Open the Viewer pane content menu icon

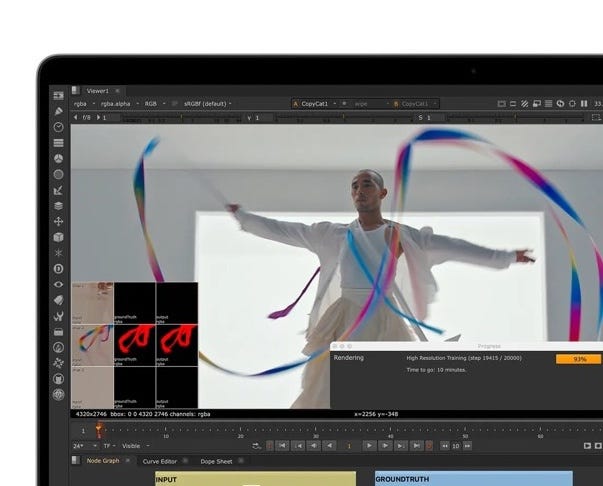point(76,90)
